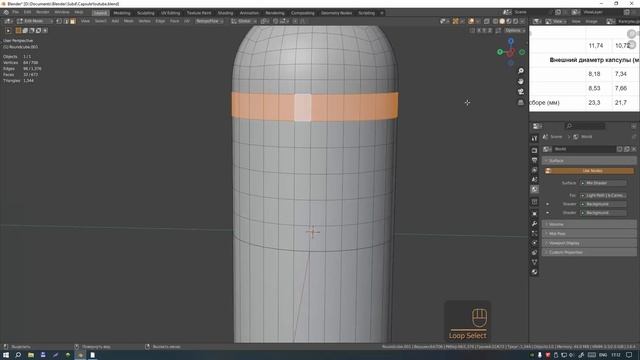Toggle X-ray display
The height and width of the screenshot is (360, 640).
click(x=487, y=21)
